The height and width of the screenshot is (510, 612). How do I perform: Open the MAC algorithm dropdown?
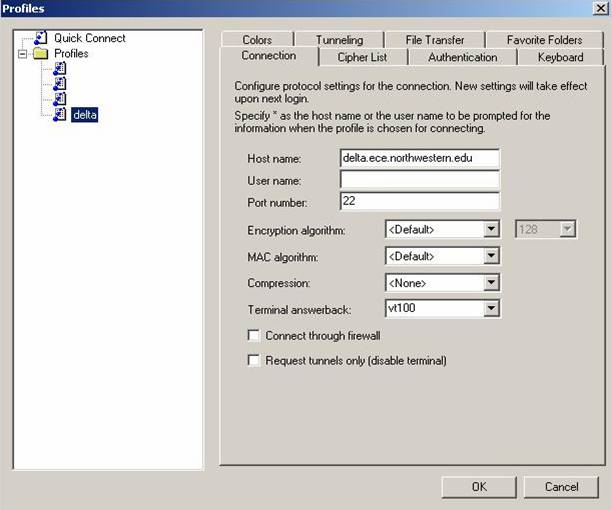click(442, 256)
